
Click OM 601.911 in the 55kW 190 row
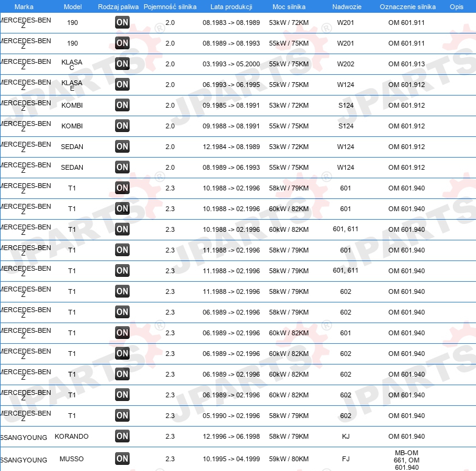407,43
